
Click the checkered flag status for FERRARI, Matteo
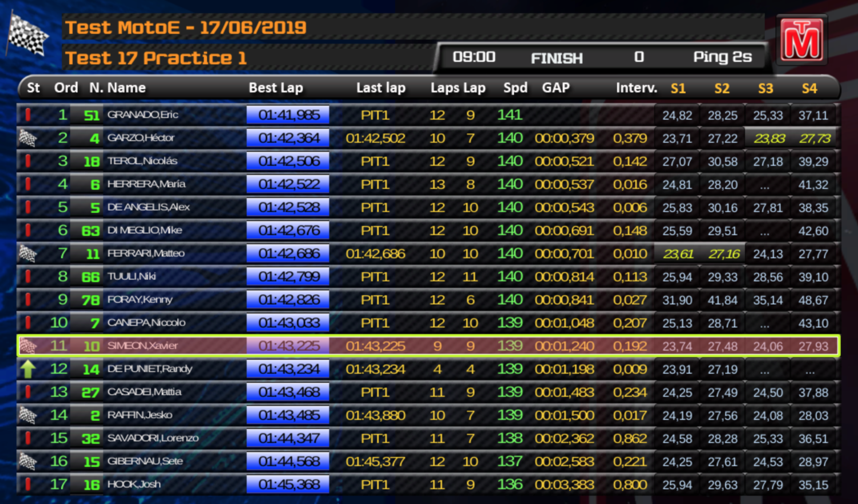pos(27,253)
